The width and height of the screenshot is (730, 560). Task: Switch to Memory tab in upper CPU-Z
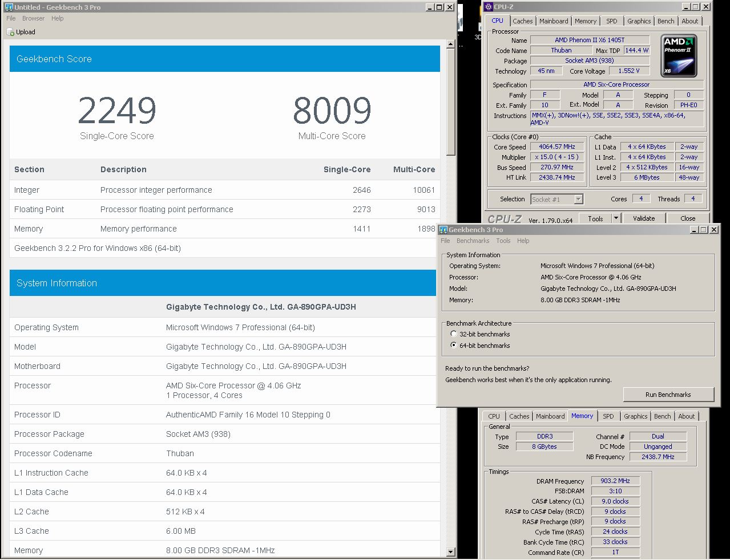586,21
